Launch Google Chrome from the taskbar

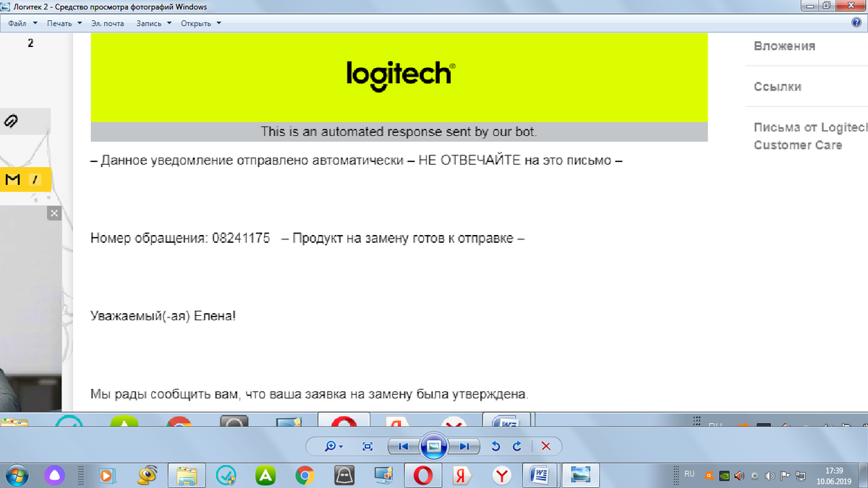pos(305,475)
